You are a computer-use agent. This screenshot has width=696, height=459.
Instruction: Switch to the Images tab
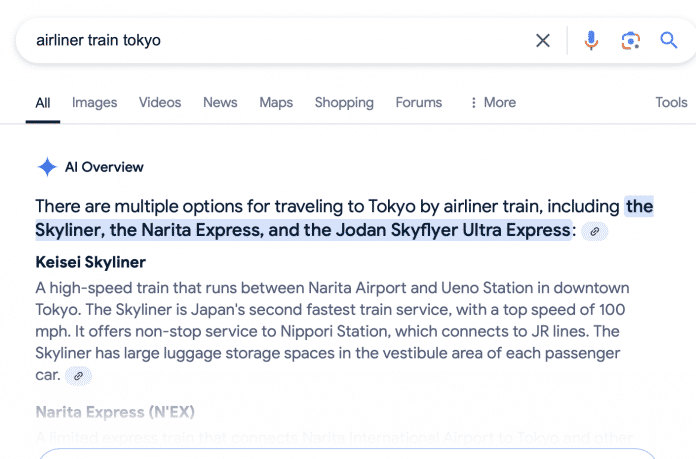(x=94, y=102)
